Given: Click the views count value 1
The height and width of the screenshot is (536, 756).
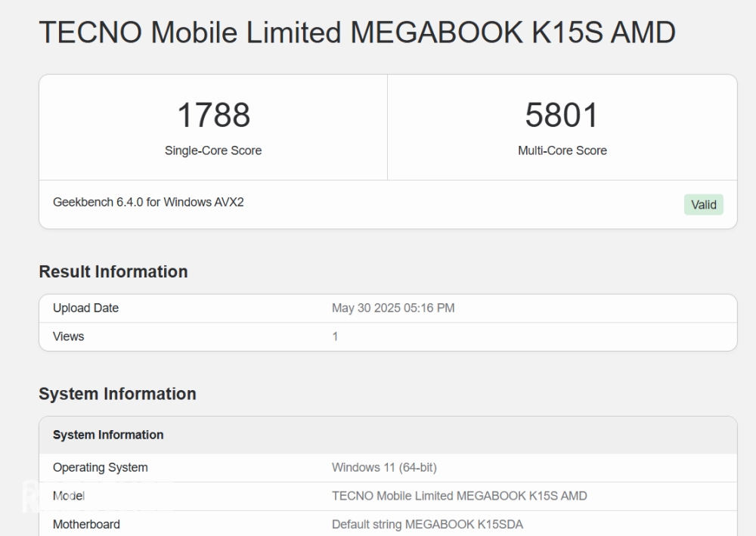Looking at the screenshot, I should point(336,336).
